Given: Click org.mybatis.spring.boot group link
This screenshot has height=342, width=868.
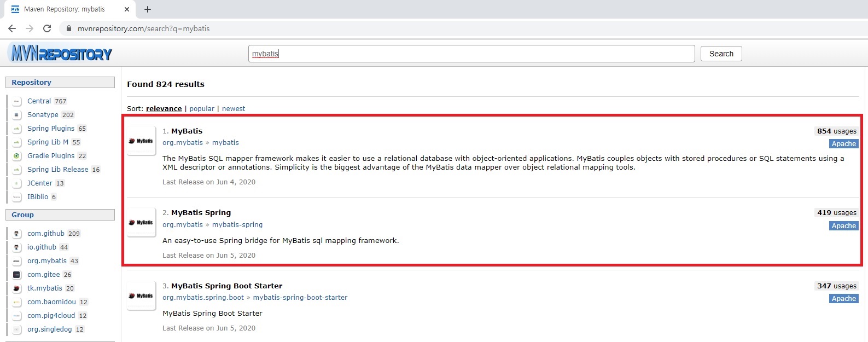Looking at the screenshot, I should click(x=203, y=298).
